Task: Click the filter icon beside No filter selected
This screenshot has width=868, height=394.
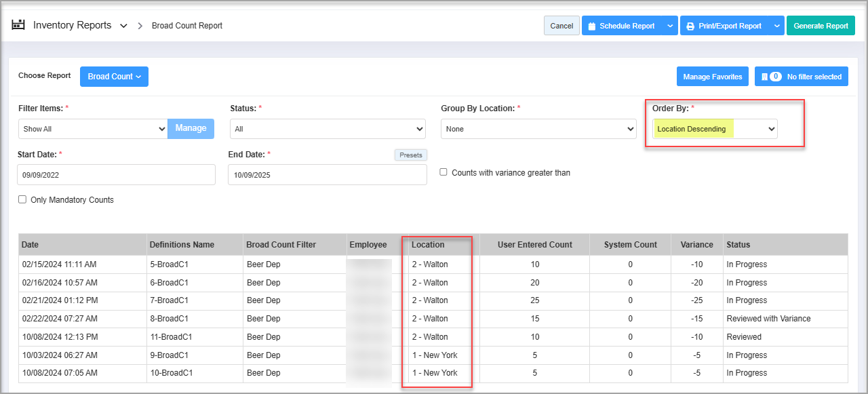Action: coord(765,77)
